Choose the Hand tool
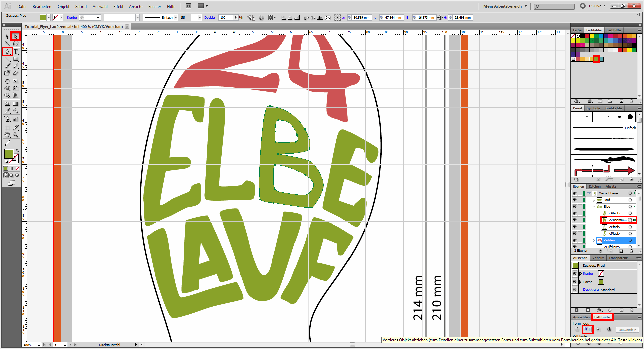The image size is (644, 349). (x=7, y=135)
